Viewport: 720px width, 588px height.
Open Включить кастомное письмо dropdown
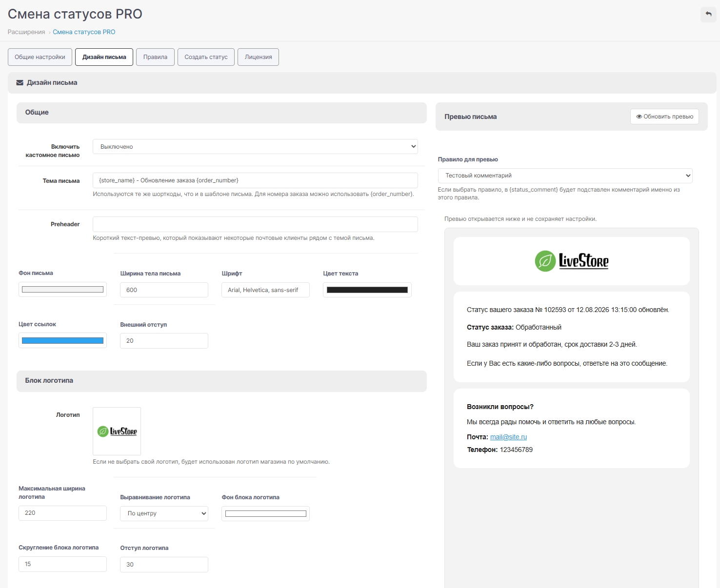pos(255,146)
